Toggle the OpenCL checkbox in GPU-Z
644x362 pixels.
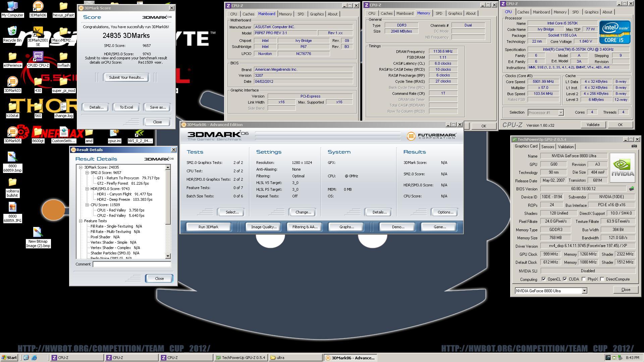543,279
